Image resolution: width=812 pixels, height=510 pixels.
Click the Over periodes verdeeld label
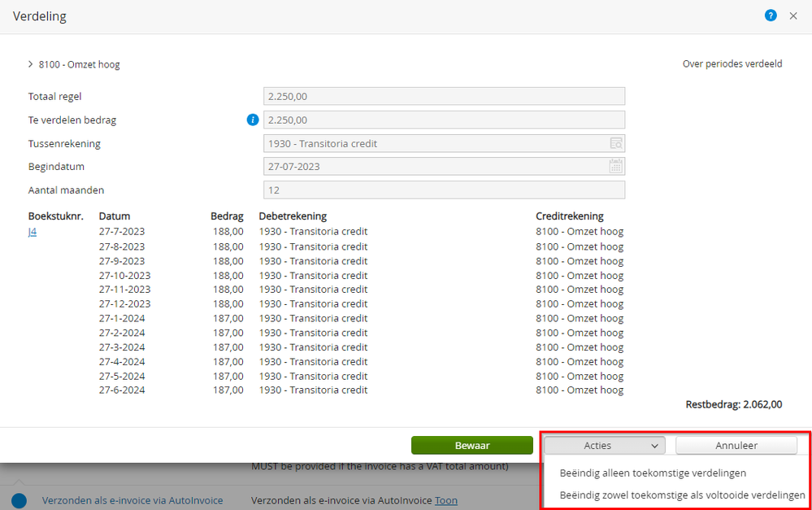pos(732,63)
